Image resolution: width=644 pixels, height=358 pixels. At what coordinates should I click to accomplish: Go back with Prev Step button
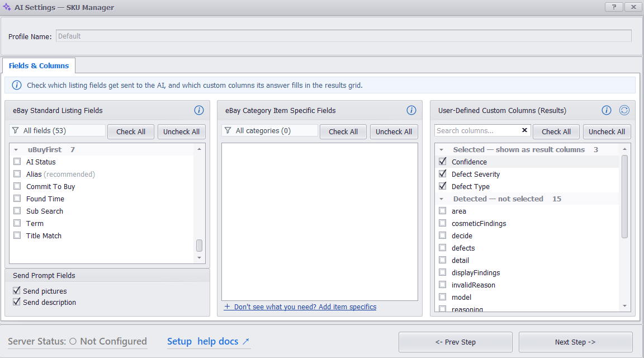point(456,342)
